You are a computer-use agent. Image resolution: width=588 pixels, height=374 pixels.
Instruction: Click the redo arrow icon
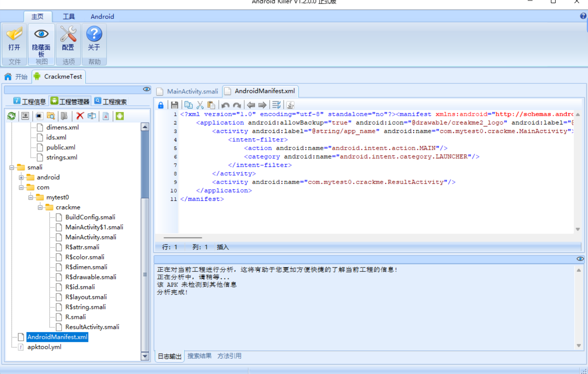[x=237, y=105]
